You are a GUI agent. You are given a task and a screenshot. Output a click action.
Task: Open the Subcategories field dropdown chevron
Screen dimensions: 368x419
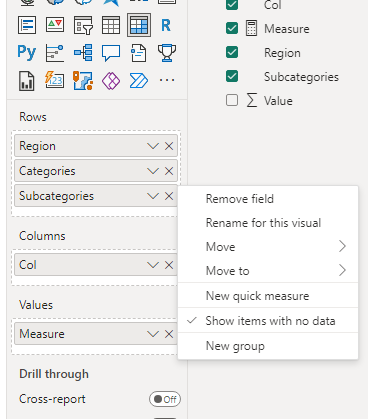(x=153, y=196)
